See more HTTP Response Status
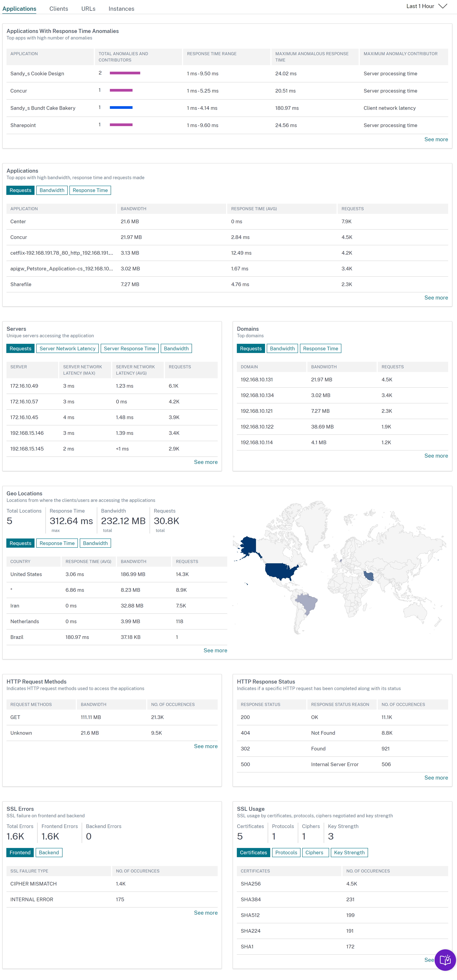Screen dimensions: 457x980 pos(436,778)
